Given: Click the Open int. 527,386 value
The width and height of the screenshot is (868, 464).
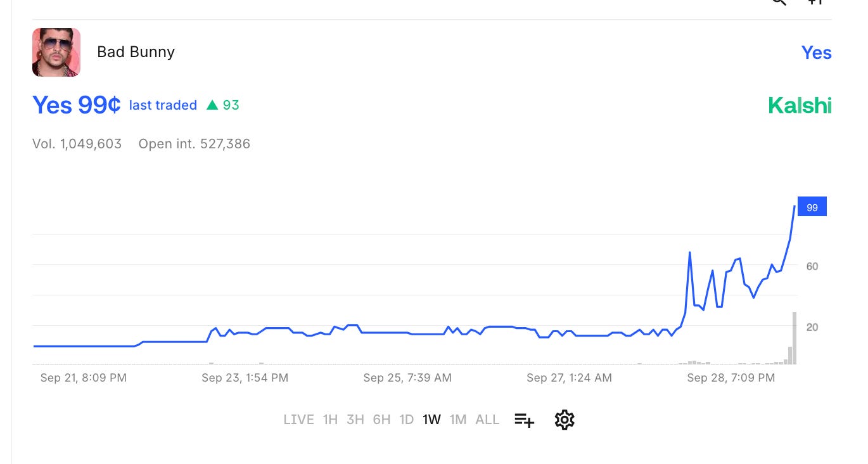Looking at the screenshot, I should (x=195, y=144).
